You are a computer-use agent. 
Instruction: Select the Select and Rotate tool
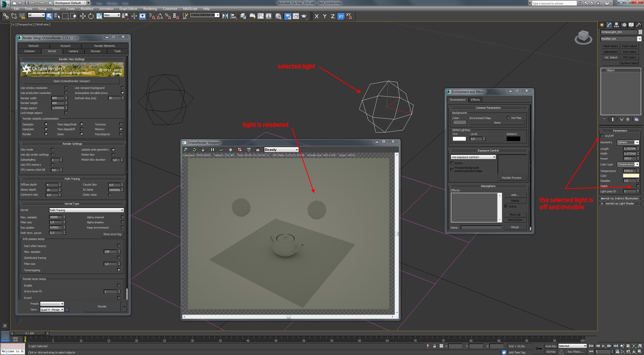point(91,16)
